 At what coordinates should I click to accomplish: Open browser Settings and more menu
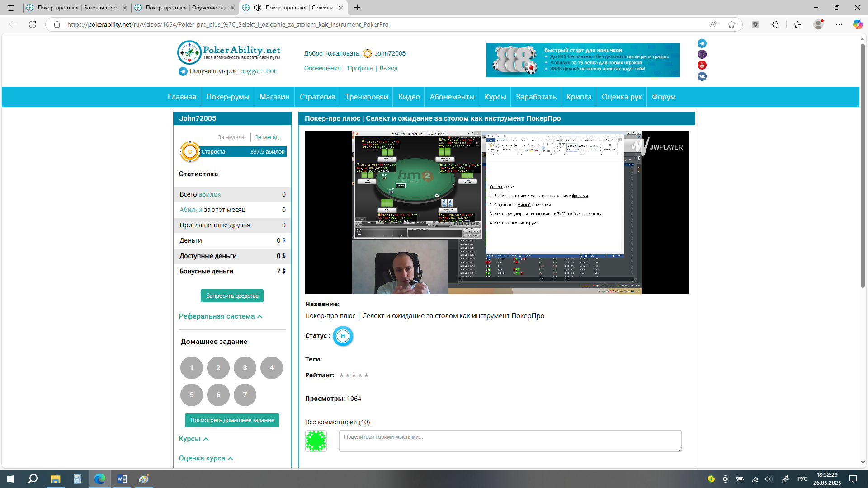pos(839,24)
